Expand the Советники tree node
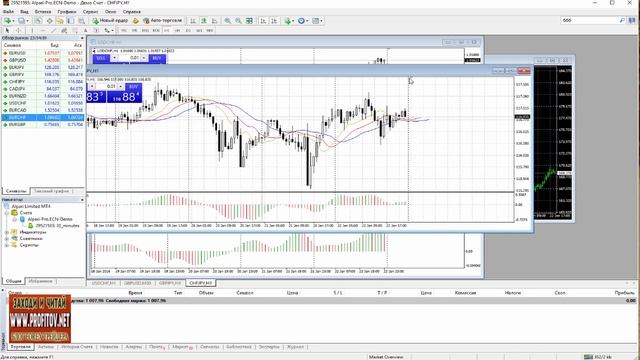640x360 pixels. (7, 238)
